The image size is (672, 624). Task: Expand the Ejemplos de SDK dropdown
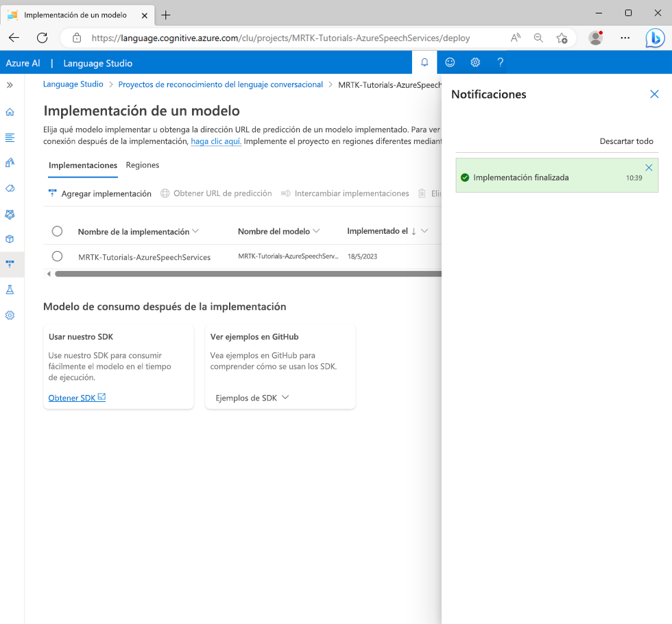pos(252,398)
